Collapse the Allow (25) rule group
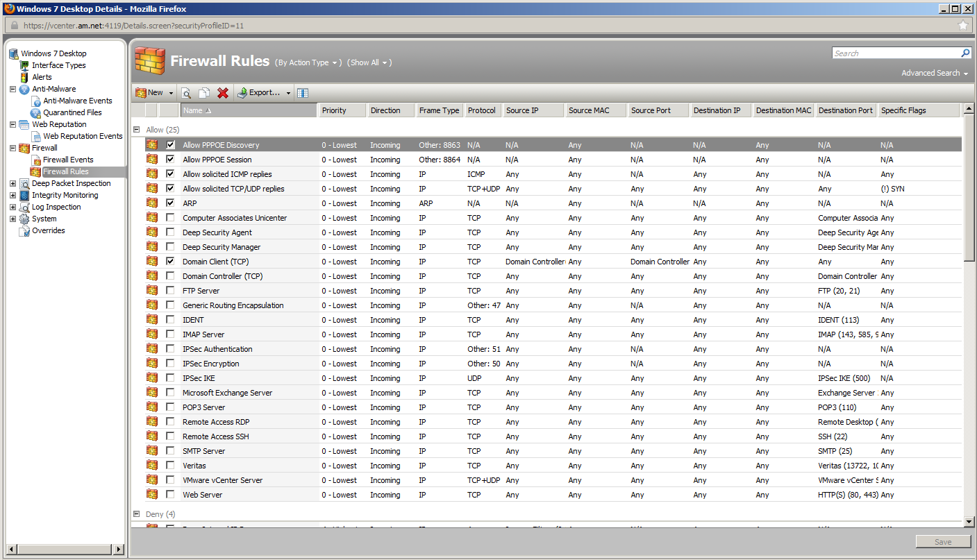The image size is (977, 560). (136, 129)
